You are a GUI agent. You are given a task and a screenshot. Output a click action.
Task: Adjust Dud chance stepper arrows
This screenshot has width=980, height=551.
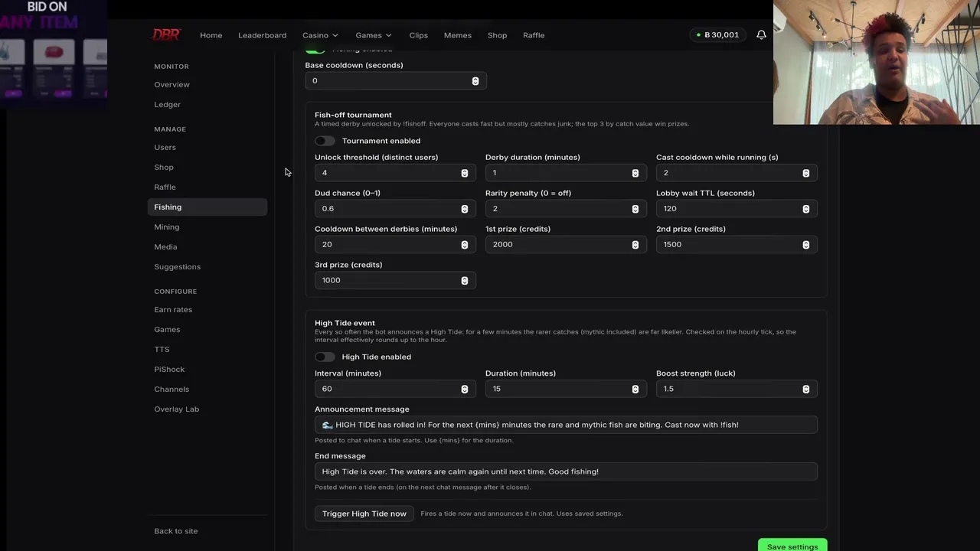[x=465, y=208]
